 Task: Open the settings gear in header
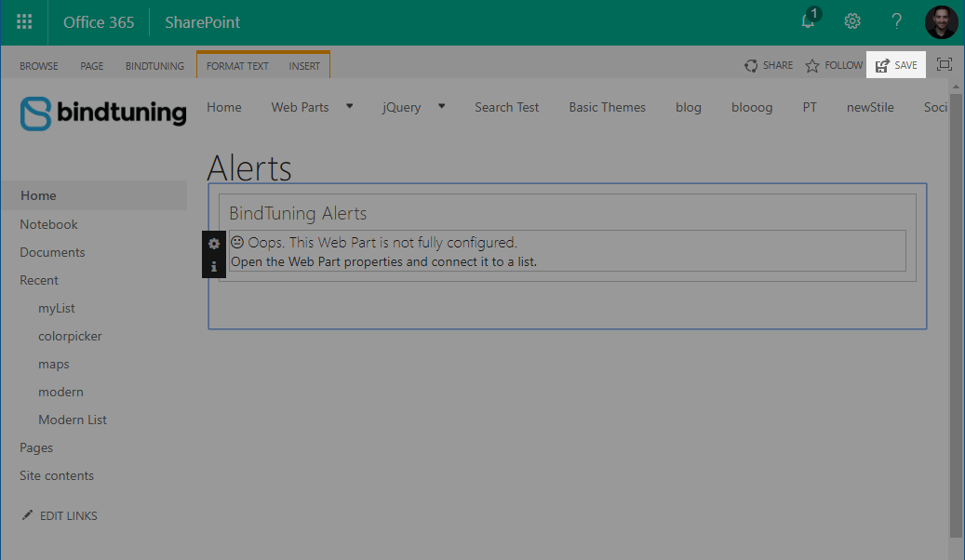pyautogui.click(x=852, y=21)
